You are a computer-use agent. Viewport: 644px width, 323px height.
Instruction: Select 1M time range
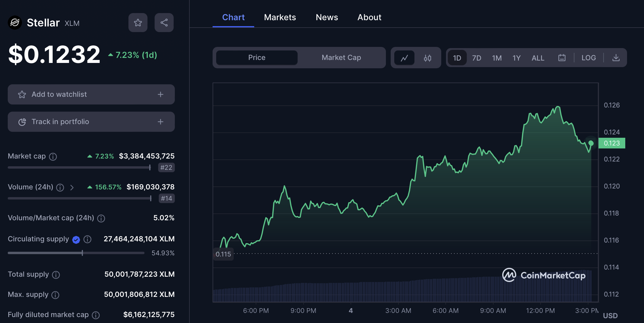(x=497, y=58)
